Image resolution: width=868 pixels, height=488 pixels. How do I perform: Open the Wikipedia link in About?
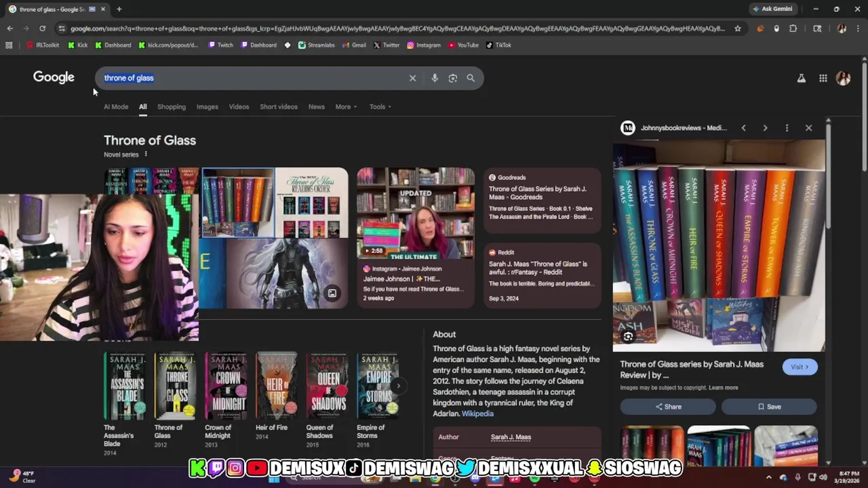point(477,413)
